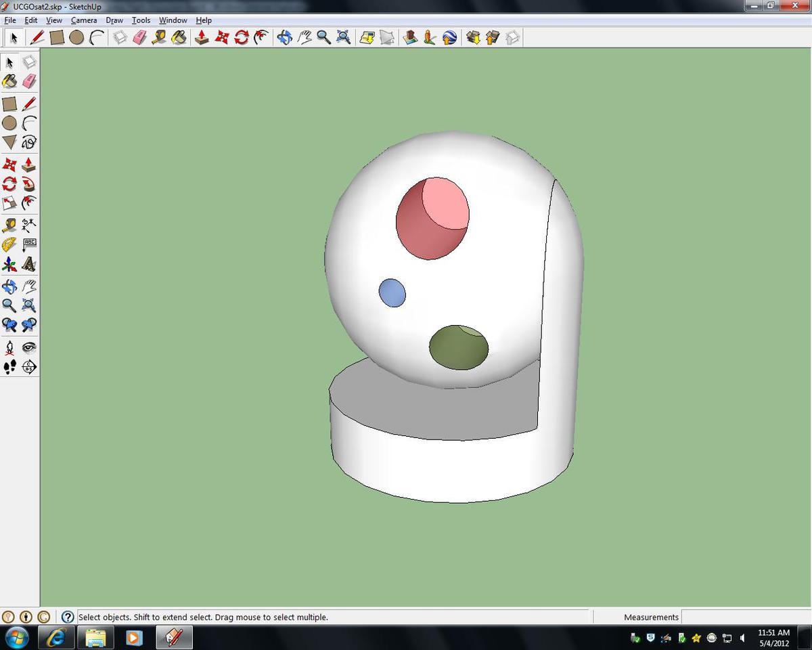Choose the Section Plane tool
The width and height of the screenshot is (812, 650).
29,367
